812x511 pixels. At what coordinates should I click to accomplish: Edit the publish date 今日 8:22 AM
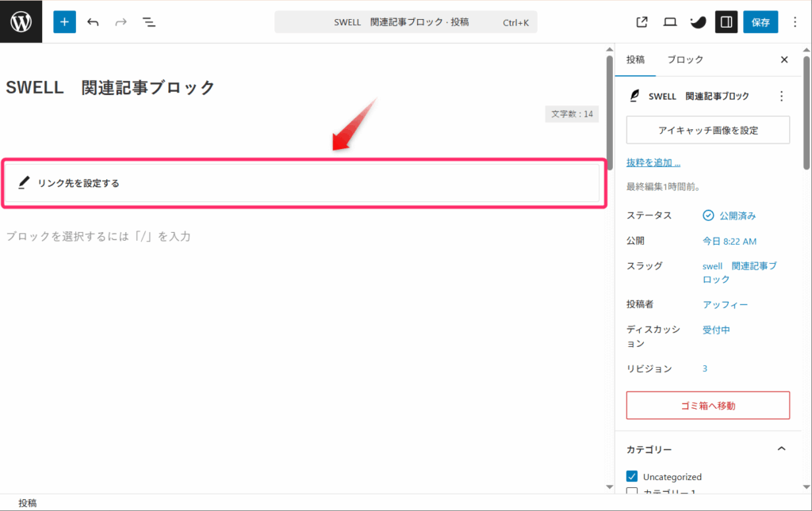[730, 241]
